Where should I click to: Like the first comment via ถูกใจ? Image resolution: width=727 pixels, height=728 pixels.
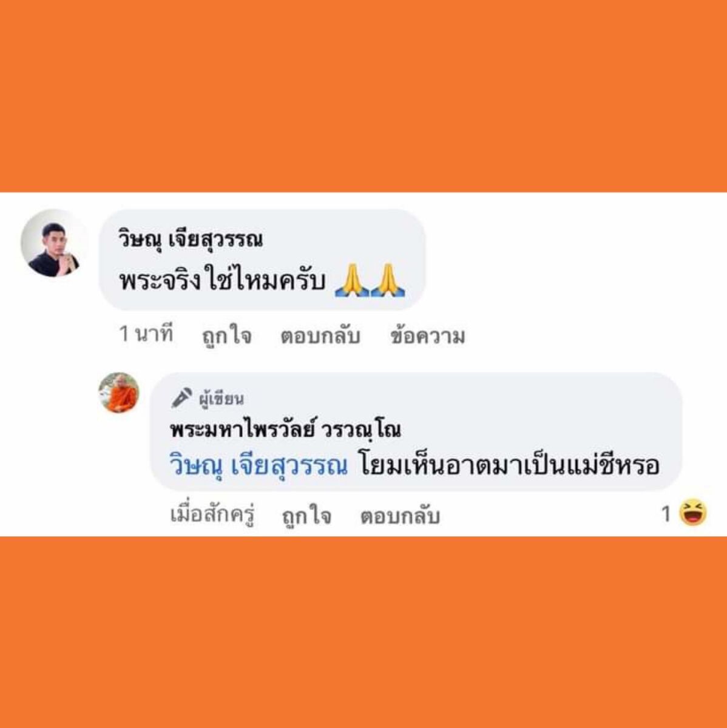(227, 335)
